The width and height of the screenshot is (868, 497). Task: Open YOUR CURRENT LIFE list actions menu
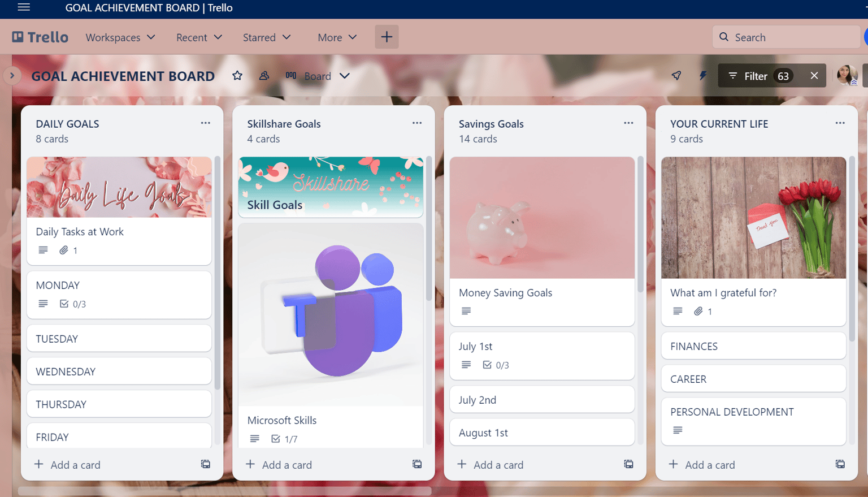pyautogui.click(x=840, y=123)
